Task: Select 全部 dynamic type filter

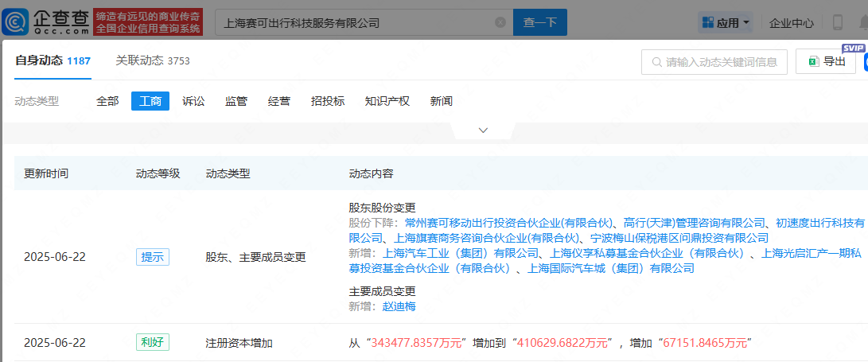Action: [107, 101]
